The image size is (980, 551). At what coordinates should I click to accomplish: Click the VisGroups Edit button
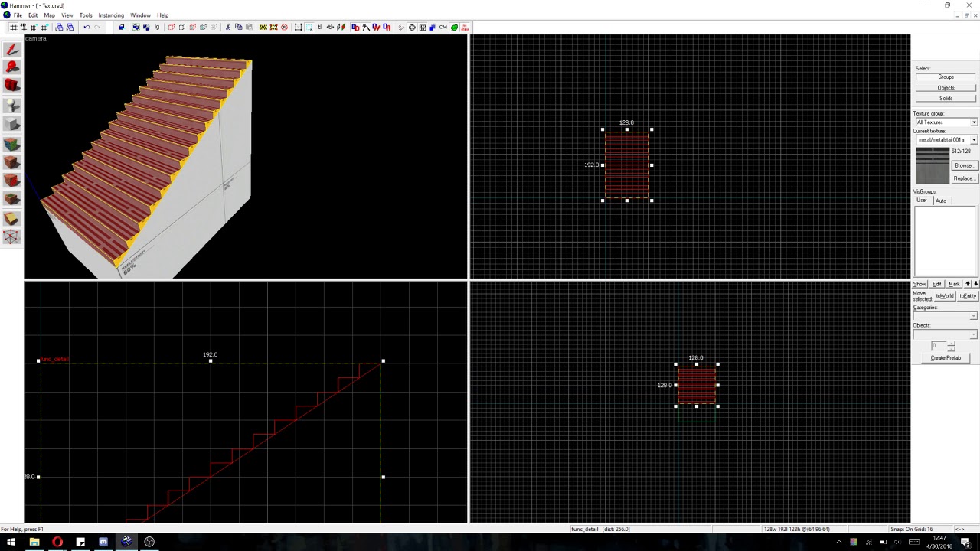click(936, 284)
